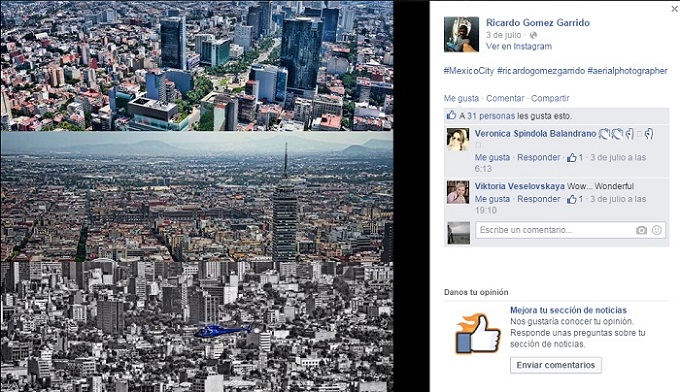Click the Enviar comentarios button
The width and height of the screenshot is (680, 392).
point(556,365)
